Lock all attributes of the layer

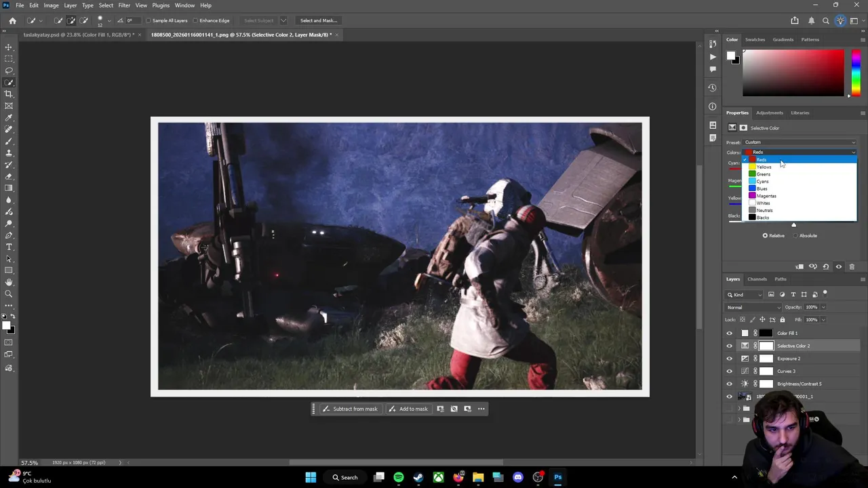click(x=782, y=319)
